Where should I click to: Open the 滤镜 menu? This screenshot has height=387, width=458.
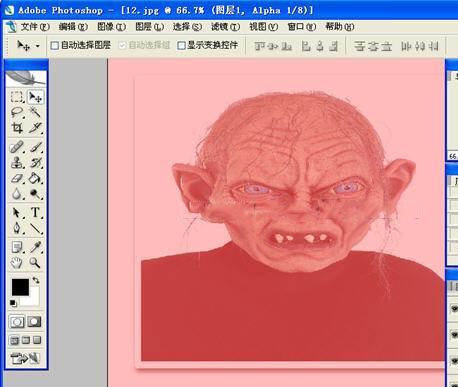[225, 27]
